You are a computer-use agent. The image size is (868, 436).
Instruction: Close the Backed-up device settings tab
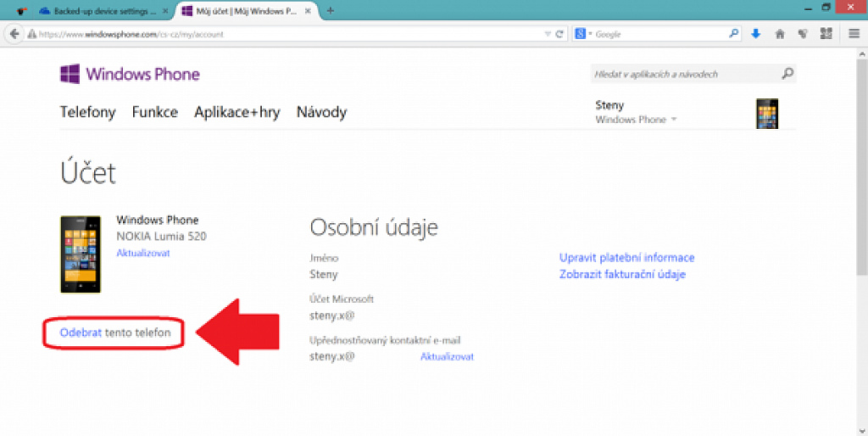(x=165, y=11)
